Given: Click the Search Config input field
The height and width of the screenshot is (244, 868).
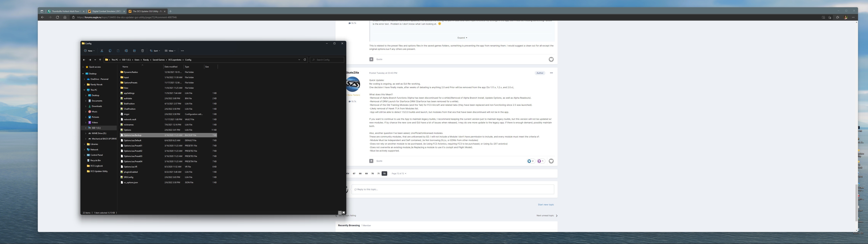Looking at the screenshot, I should pos(327,60).
